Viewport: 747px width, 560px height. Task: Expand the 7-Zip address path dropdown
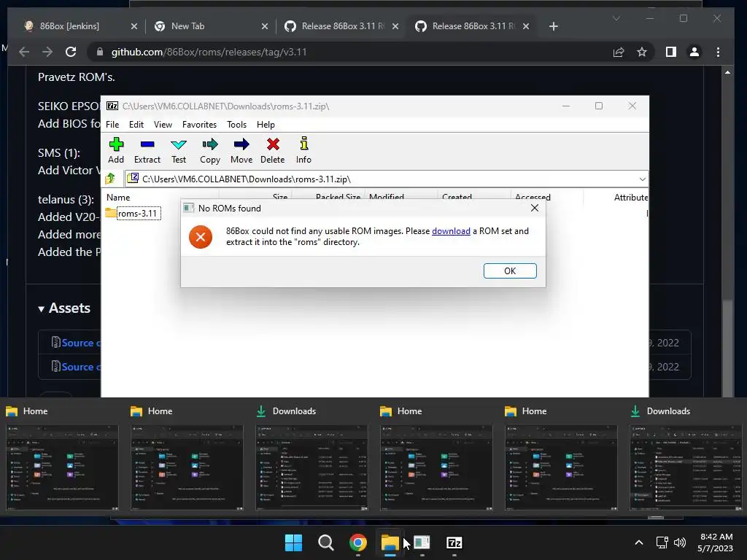(x=642, y=179)
